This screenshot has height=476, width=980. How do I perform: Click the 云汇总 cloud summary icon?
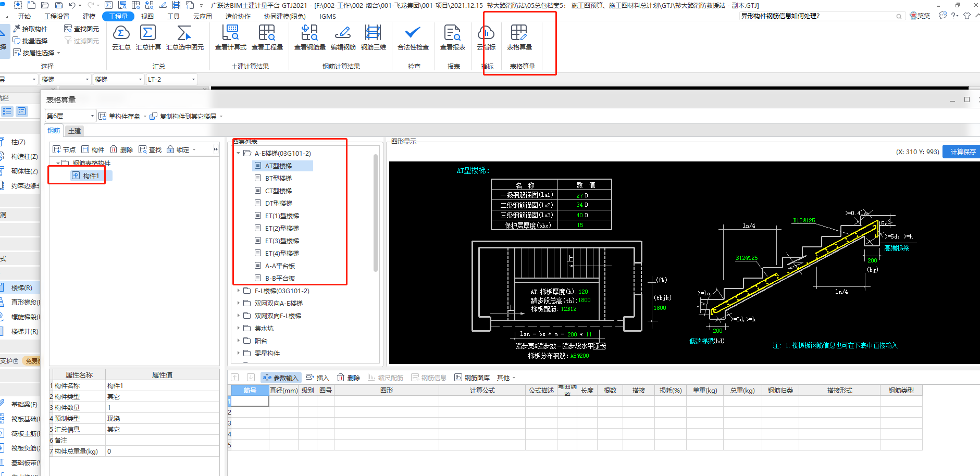(x=121, y=38)
